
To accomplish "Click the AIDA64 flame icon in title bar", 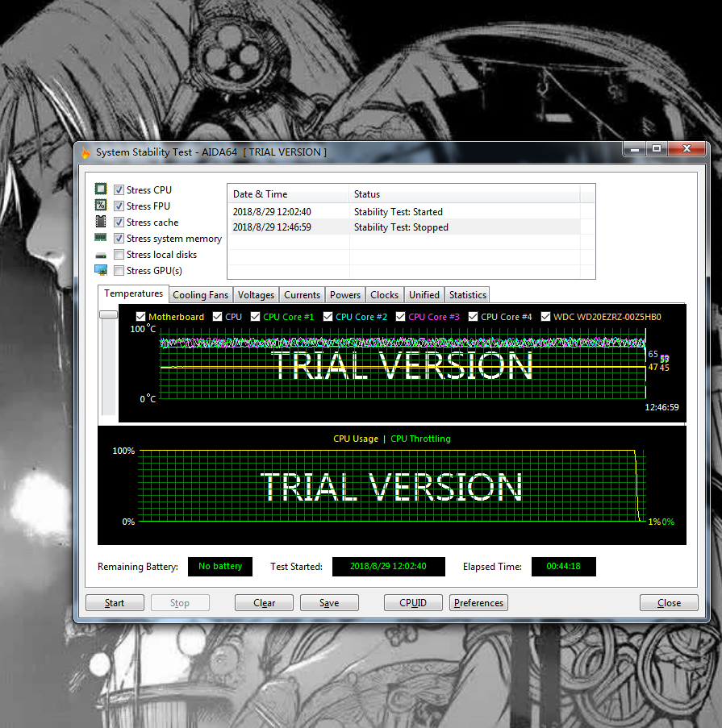I will pos(86,152).
